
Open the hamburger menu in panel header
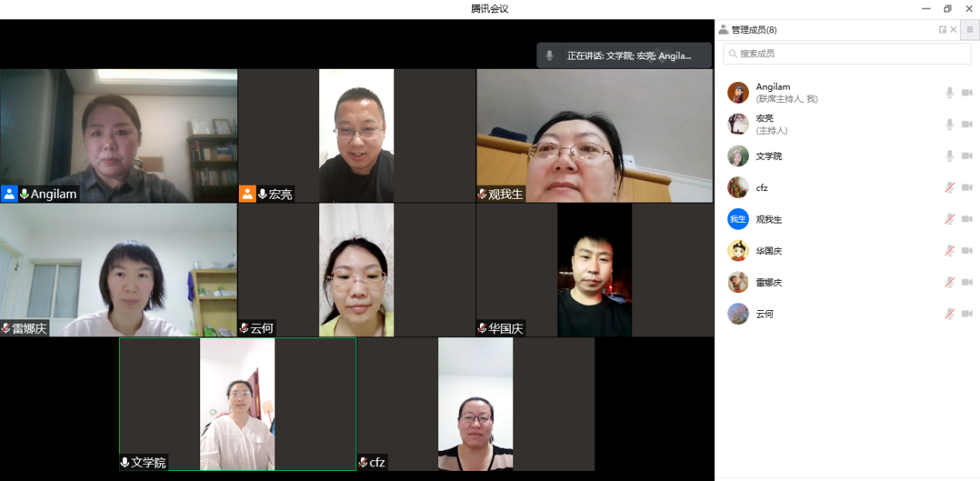(969, 30)
